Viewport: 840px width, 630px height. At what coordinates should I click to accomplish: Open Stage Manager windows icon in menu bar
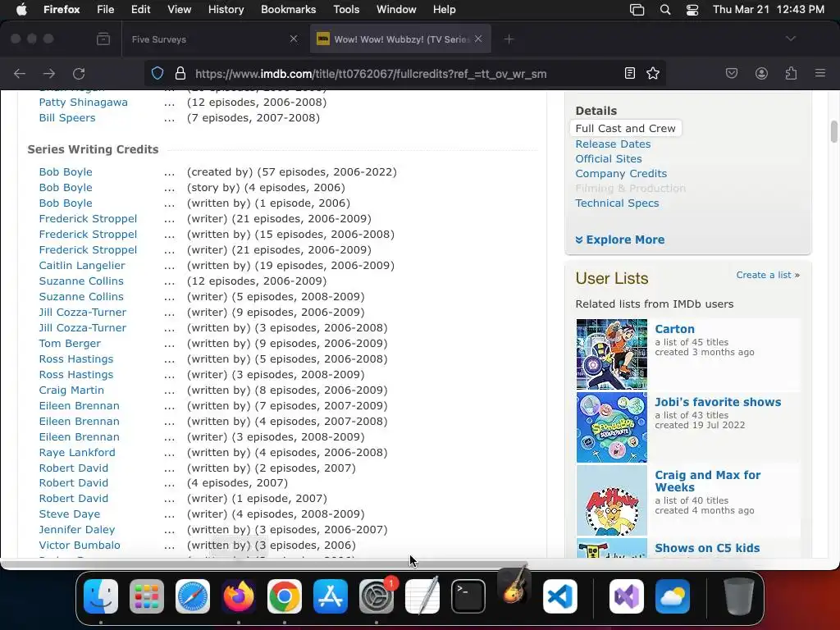[x=637, y=10]
